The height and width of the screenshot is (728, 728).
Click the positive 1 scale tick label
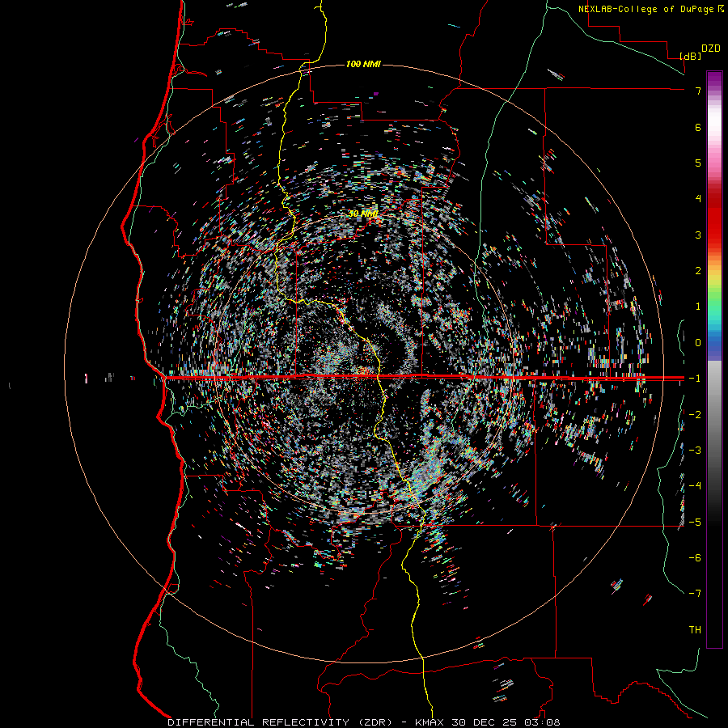[698, 307]
